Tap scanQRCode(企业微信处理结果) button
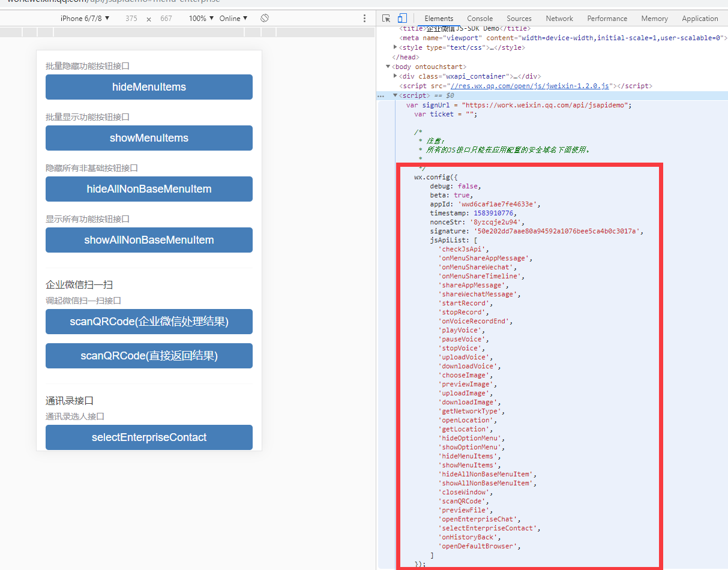 pyautogui.click(x=149, y=322)
